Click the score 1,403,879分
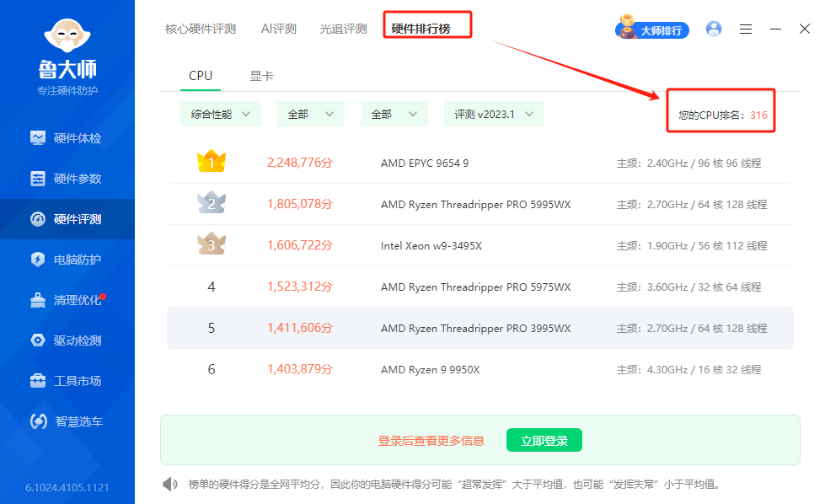 click(x=300, y=369)
